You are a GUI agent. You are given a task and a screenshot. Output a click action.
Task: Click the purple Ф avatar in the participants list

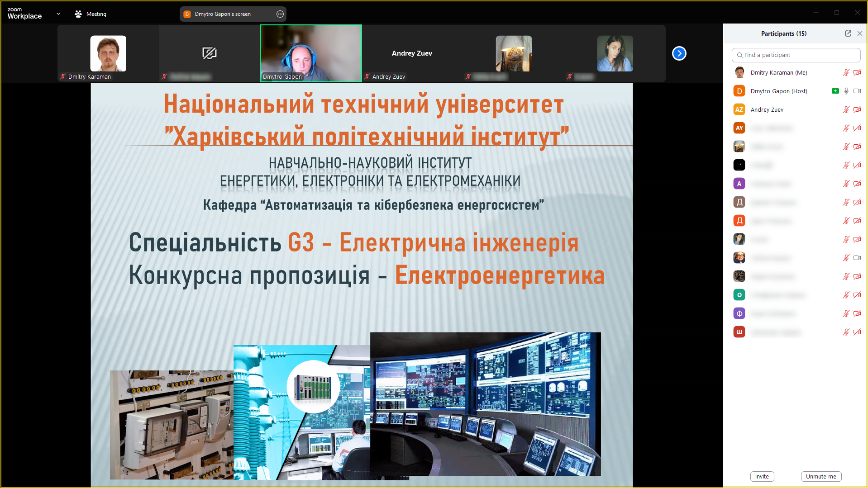pyautogui.click(x=739, y=313)
